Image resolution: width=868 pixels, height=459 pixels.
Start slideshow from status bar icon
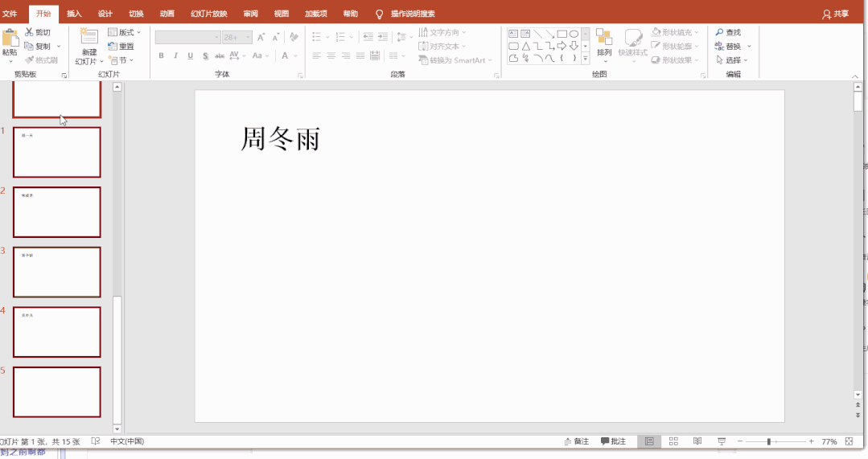coord(722,441)
